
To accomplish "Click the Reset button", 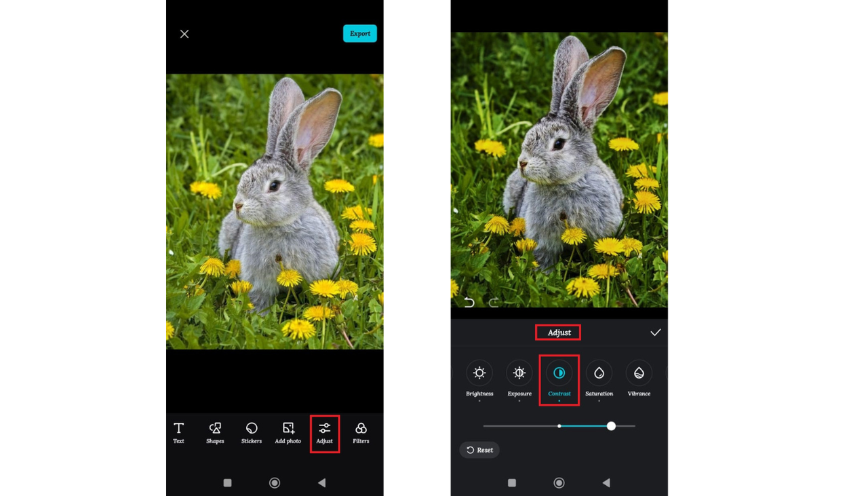I will click(479, 450).
